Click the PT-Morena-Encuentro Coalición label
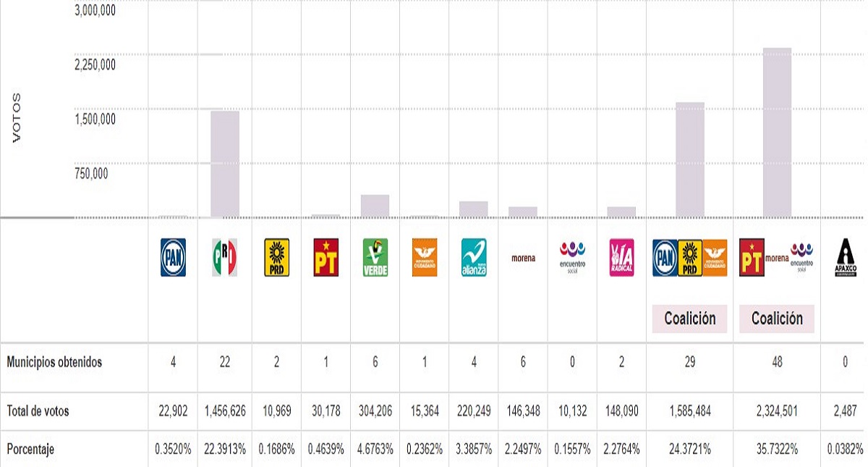Viewport: 868px width, 467px height. click(x=777, y=319)
